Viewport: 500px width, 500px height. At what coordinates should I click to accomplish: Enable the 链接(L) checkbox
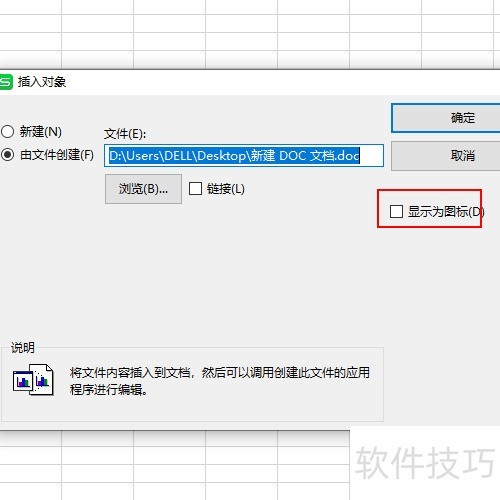point(195,189)
